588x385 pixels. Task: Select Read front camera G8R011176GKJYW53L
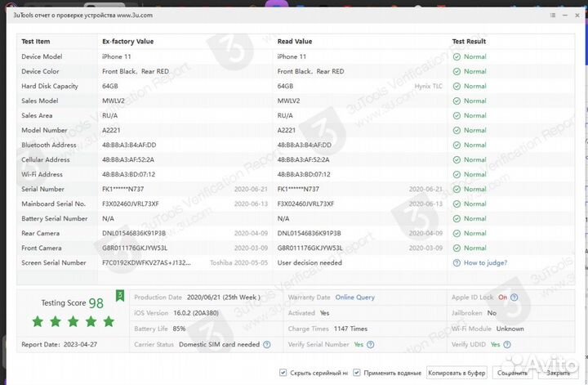click(x=310, y=248)
